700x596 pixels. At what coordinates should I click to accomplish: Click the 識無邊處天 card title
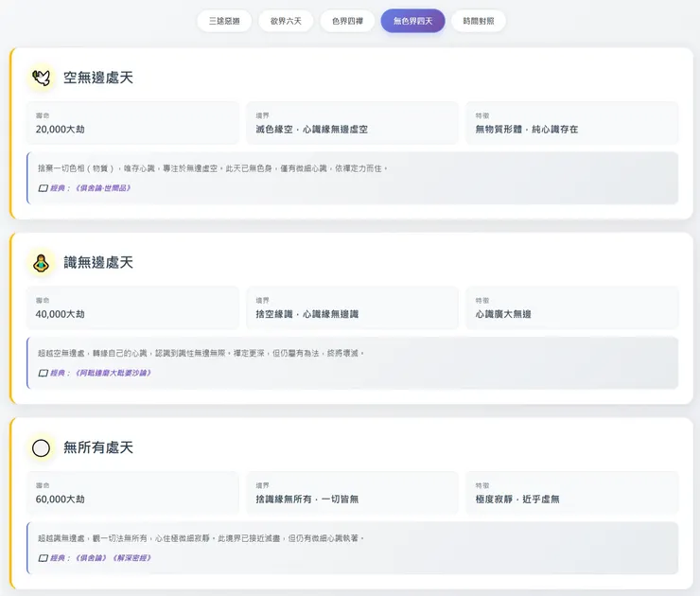click(x=98, y=262)
